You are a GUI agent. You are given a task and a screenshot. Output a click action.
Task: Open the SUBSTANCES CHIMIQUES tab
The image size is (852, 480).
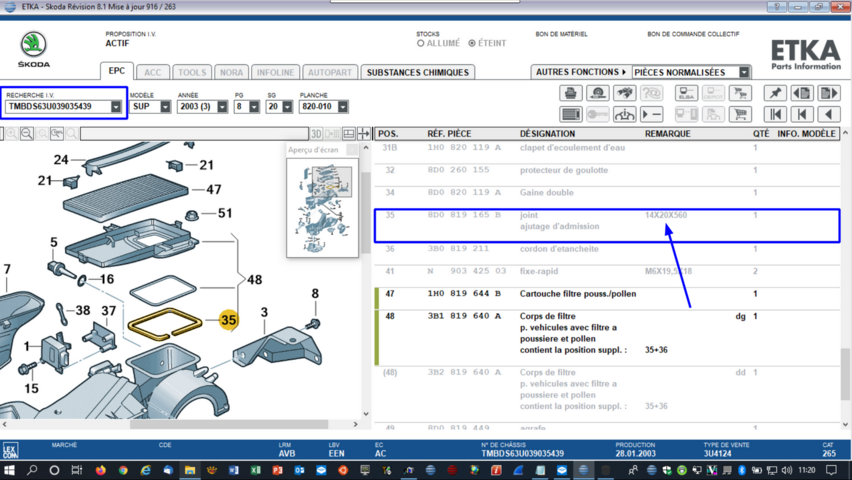417,72
